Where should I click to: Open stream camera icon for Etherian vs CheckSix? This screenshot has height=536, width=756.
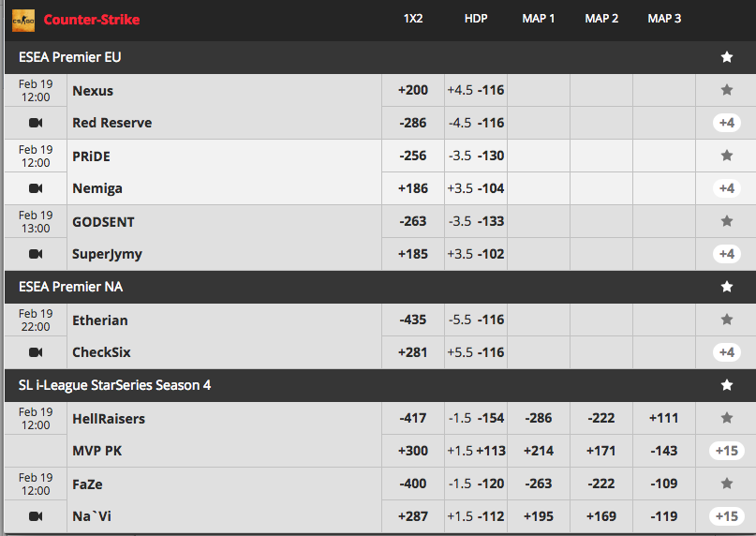(36, 352)
